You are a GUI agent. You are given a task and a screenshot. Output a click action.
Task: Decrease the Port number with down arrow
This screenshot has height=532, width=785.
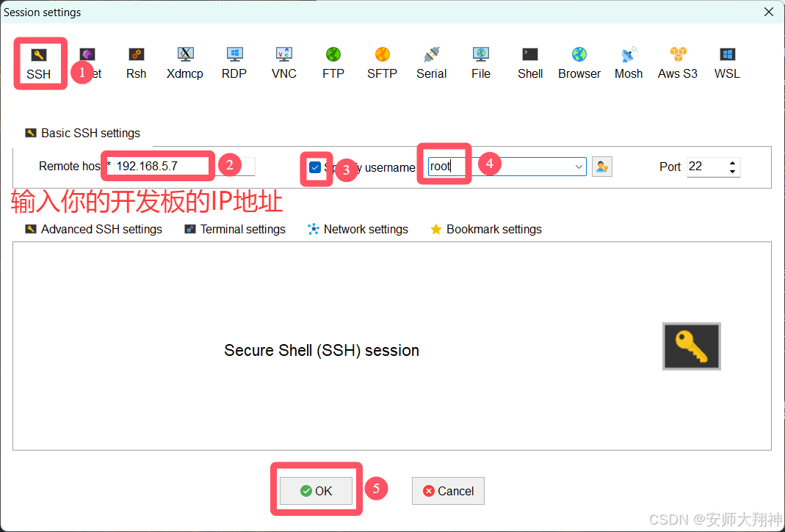pos(732,172)
